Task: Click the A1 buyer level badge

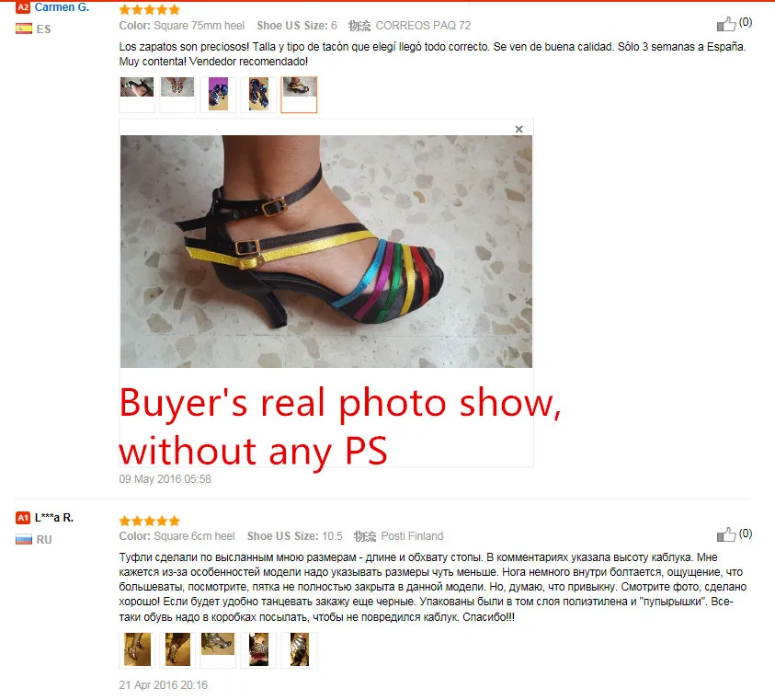Action: coord(23,518)
